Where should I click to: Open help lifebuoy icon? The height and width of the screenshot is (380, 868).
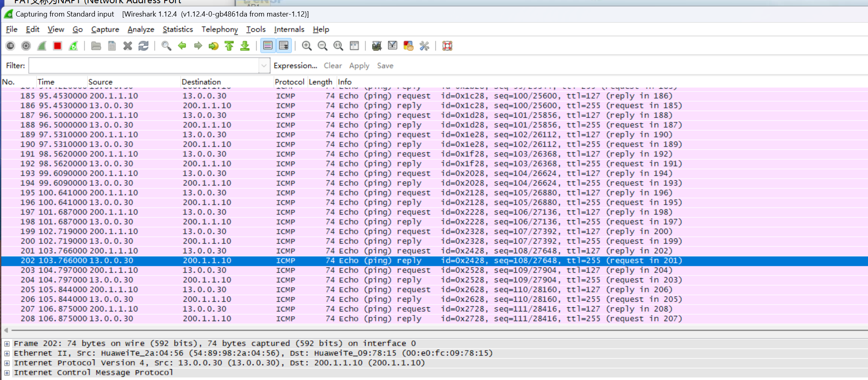pyautogui.click(x=447, y=46)
